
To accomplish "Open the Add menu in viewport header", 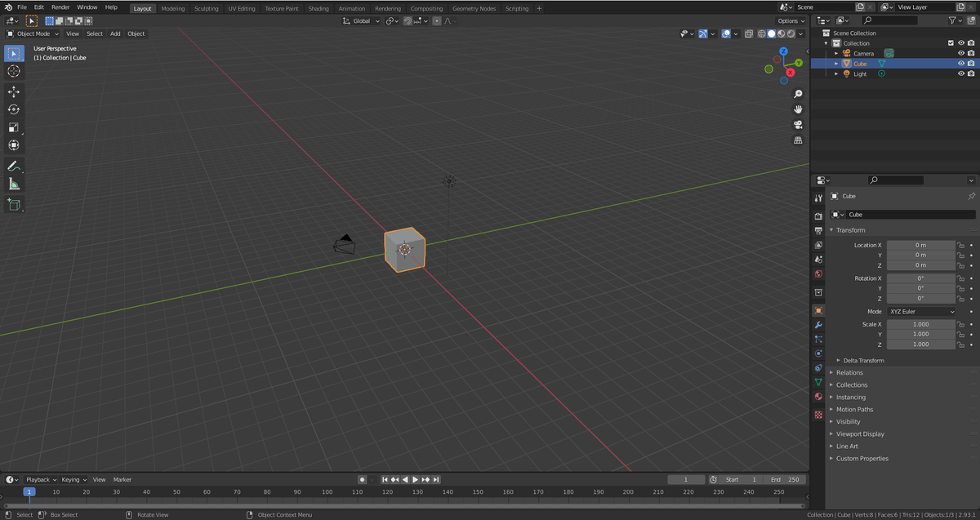I will pos(115,33).
